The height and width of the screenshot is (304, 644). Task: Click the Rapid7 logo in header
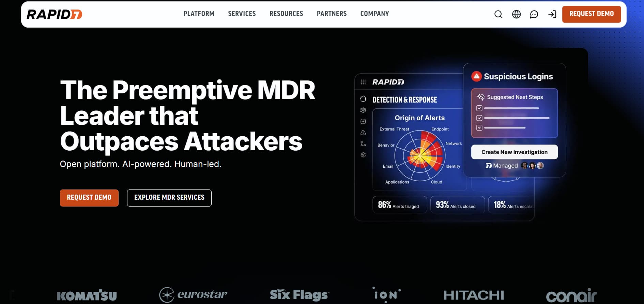pos(54,14)
